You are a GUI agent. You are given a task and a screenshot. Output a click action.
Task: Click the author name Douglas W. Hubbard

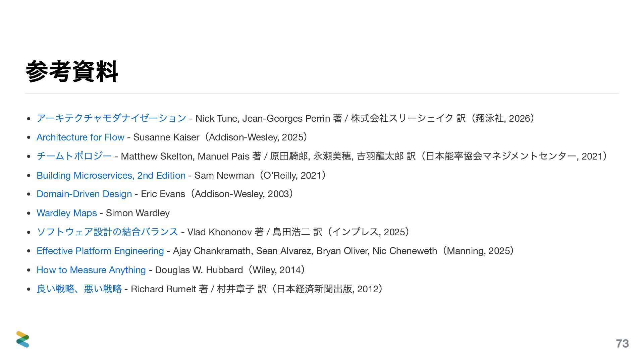click(x=199, y=270)
